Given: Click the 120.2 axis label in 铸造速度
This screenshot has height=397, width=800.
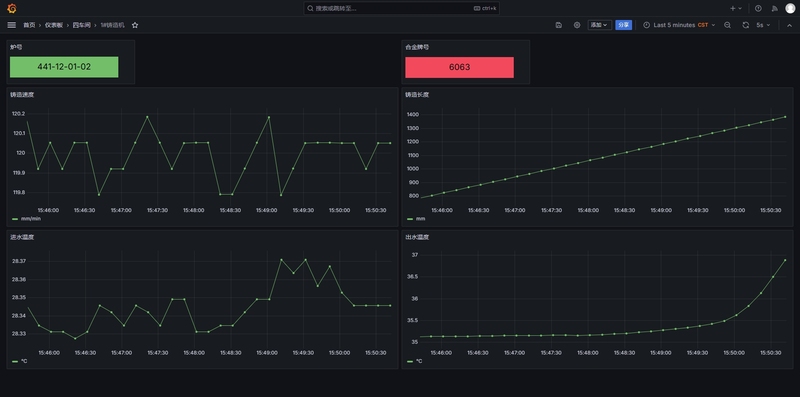Looking at the screenshot, I should [18, 114].
